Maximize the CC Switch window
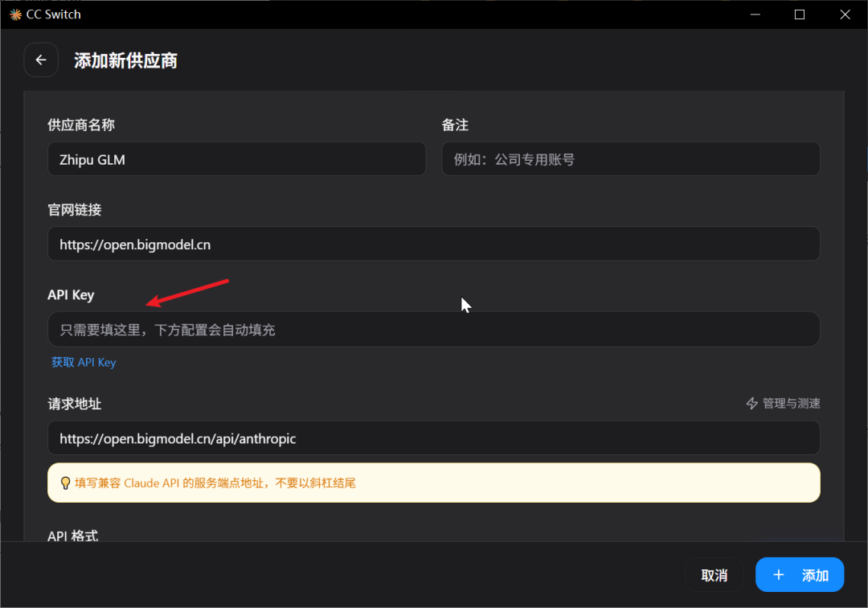The width and height of the screenshot is (868, 608). pos(800,14)
